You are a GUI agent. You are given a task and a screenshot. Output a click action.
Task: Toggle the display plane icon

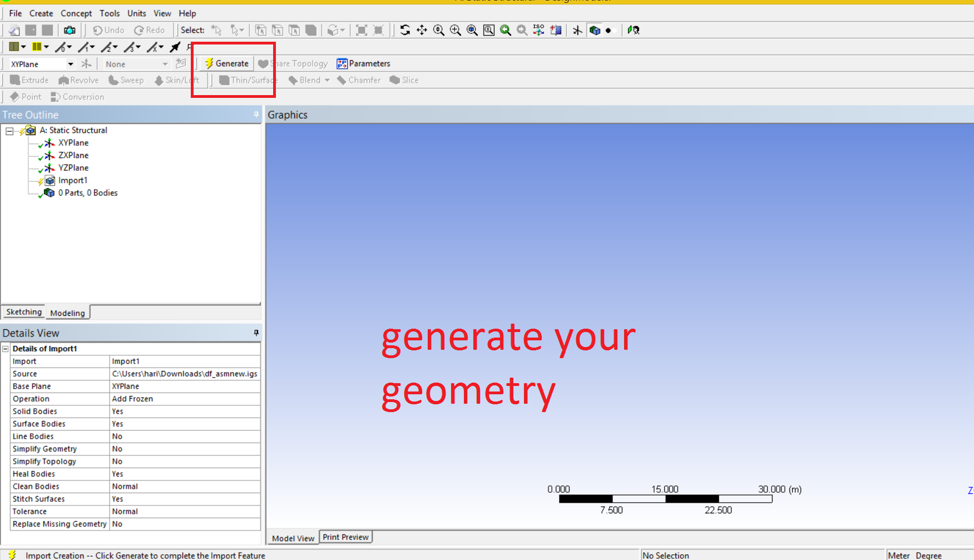(x=577, y=30)
